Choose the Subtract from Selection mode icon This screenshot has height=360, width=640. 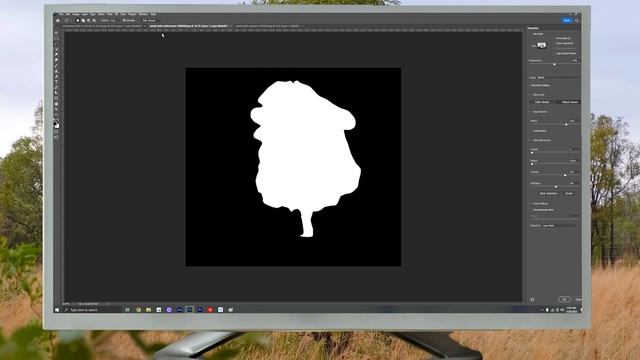pyautogui.click(x=89, y=20)
